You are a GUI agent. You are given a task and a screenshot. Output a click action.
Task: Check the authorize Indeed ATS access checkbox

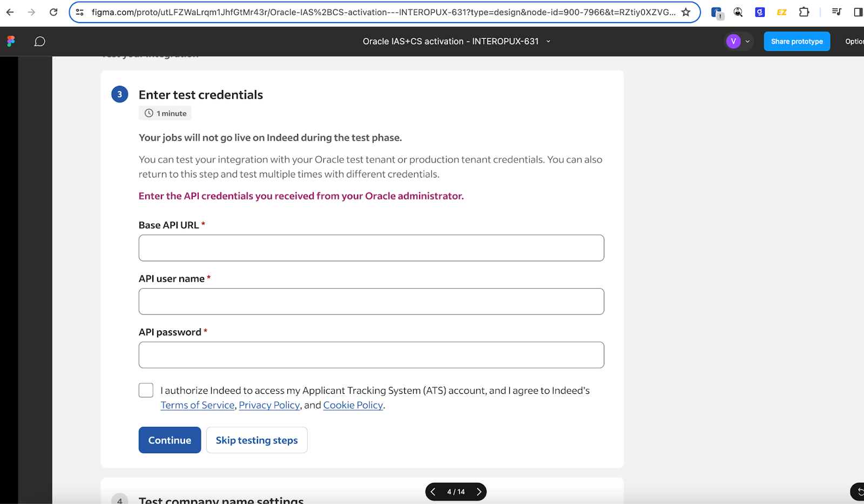146,390
